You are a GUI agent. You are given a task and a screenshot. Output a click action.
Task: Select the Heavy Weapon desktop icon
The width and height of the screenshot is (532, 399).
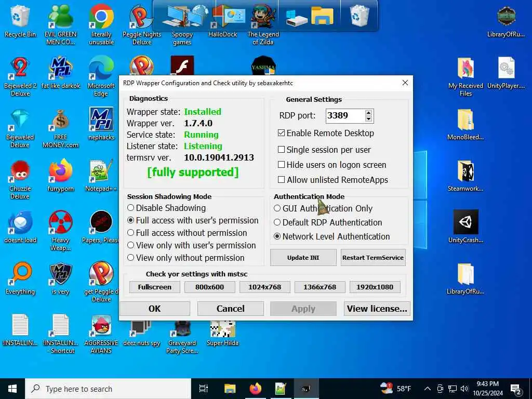click(60, 231)
